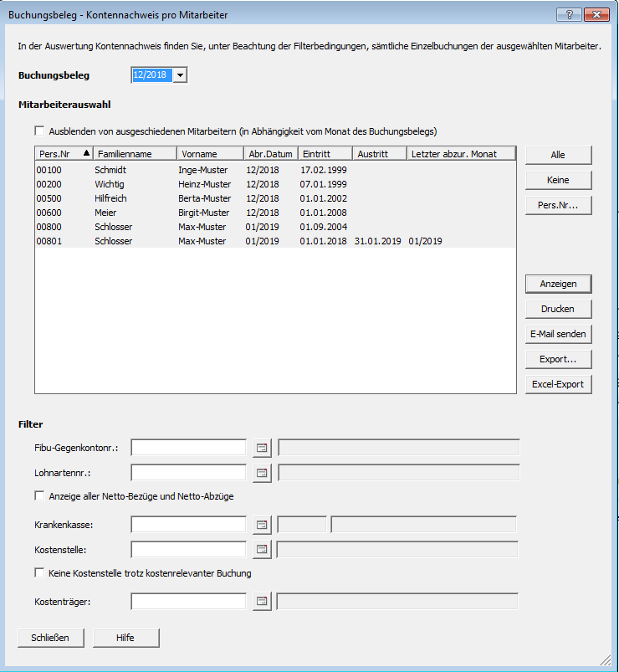The width and height of the screenshot is (619, 672).
Task: Select employee row 00500 Hilfreich
Action: (275, 198)
